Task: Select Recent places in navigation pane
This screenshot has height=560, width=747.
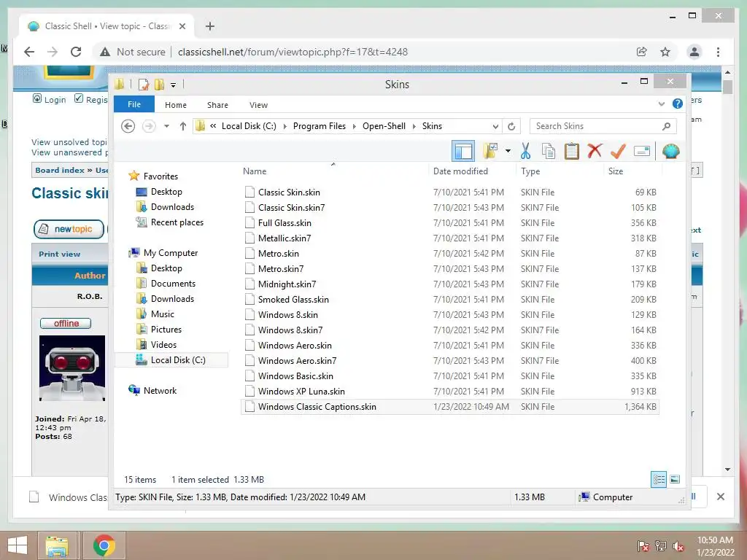Action: (x=177, y=222)
